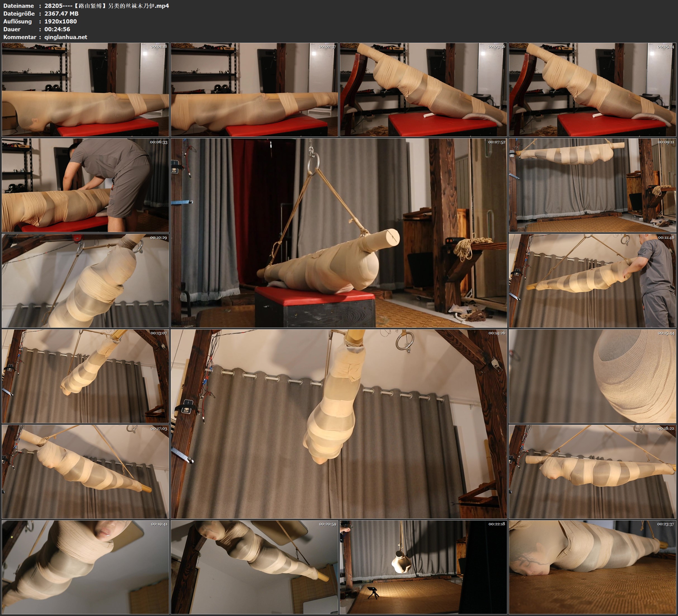The image size is (678, 616).
Task: Select the 00:11:48 frame
Action: (592, 281)
